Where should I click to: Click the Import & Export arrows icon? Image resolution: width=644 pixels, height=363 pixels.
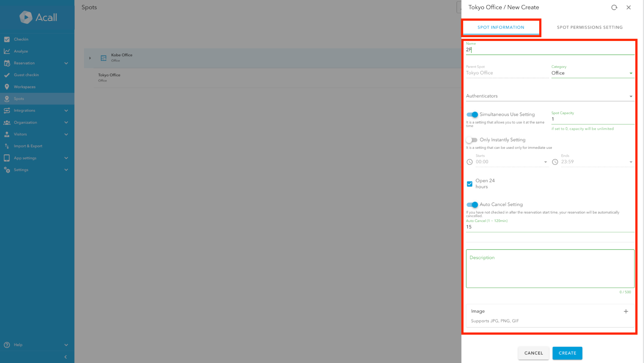(x=7, y=146)
